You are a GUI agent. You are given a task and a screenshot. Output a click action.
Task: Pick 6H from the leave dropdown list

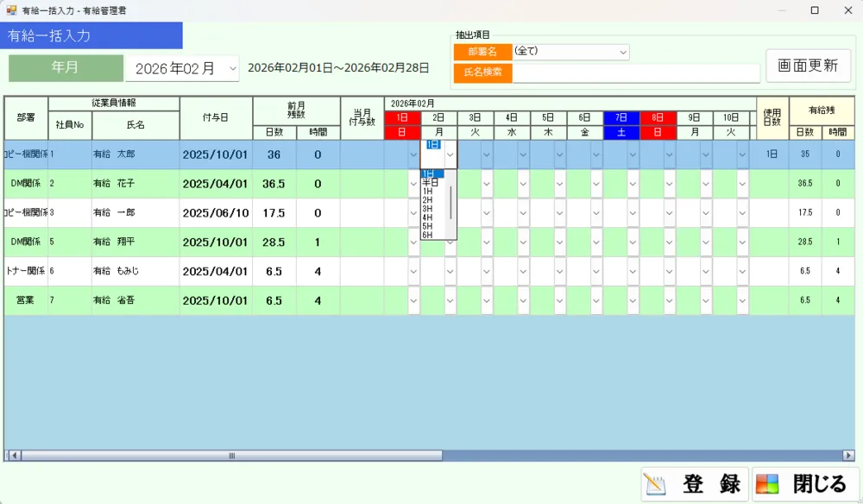pyautogui.click(x=427, y=235)
